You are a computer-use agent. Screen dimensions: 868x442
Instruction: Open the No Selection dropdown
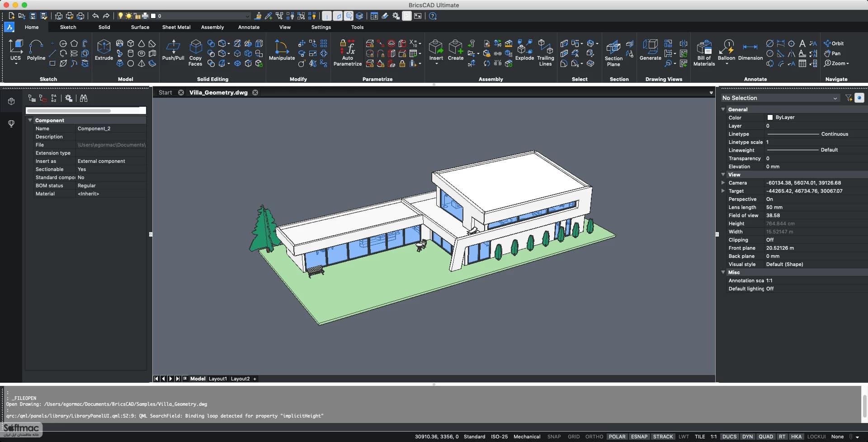click(780, 98)
